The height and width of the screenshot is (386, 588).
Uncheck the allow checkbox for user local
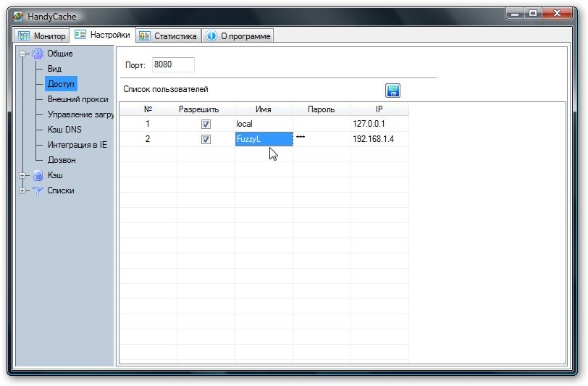pyautogui.click(x=206, y=124)
